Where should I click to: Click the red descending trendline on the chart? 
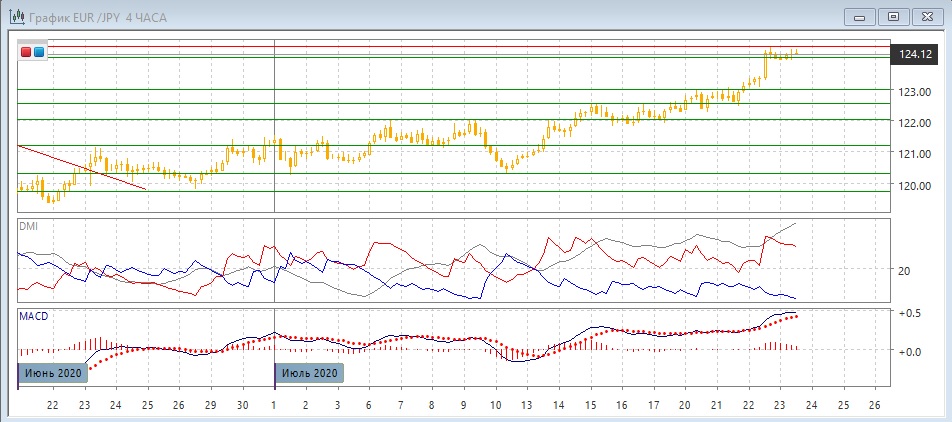click(x=83, y=167)
